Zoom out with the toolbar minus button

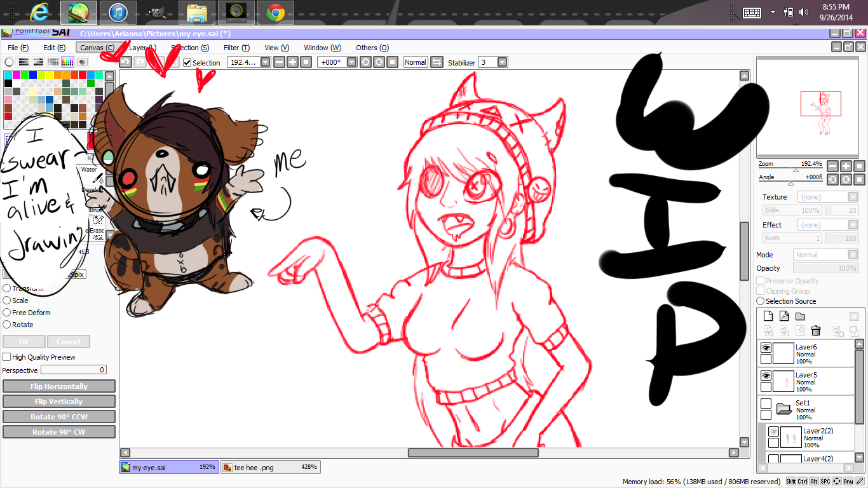click(279, 62)
